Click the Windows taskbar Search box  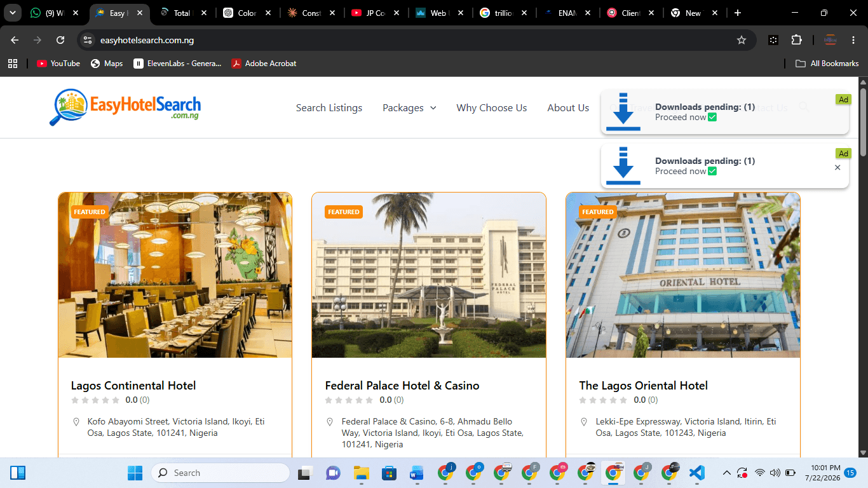(x=220, y=473)
